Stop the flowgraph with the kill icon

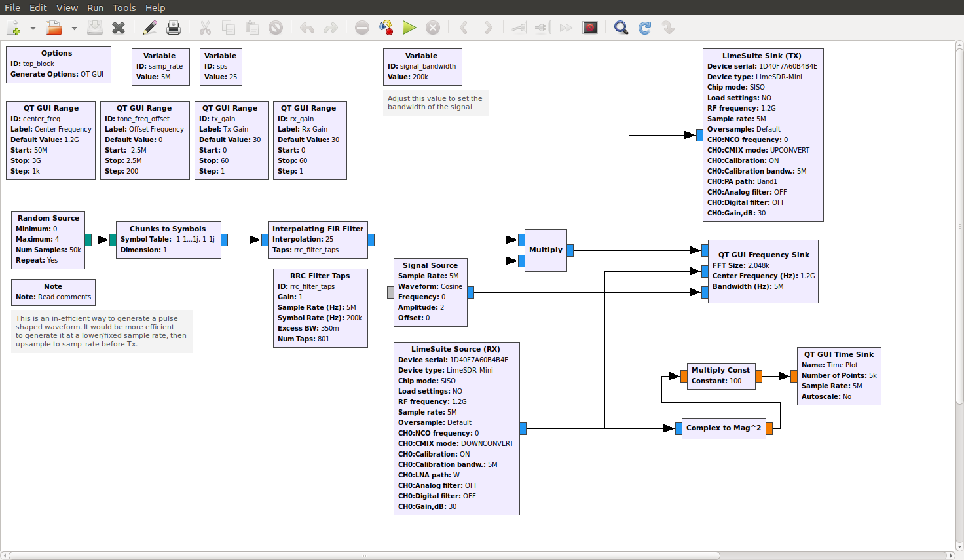click(x=433, y=28)
